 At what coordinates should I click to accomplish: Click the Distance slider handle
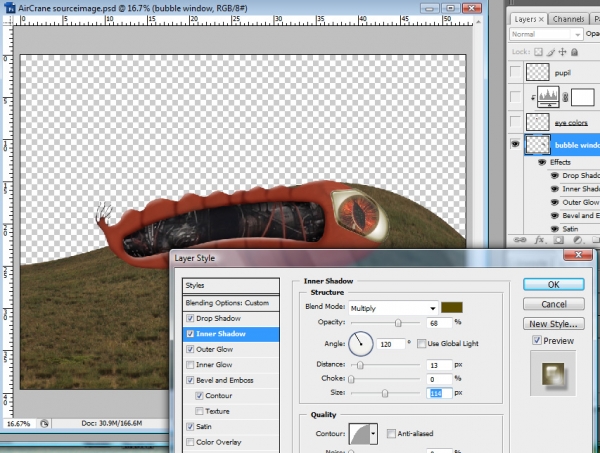point(360,365)
